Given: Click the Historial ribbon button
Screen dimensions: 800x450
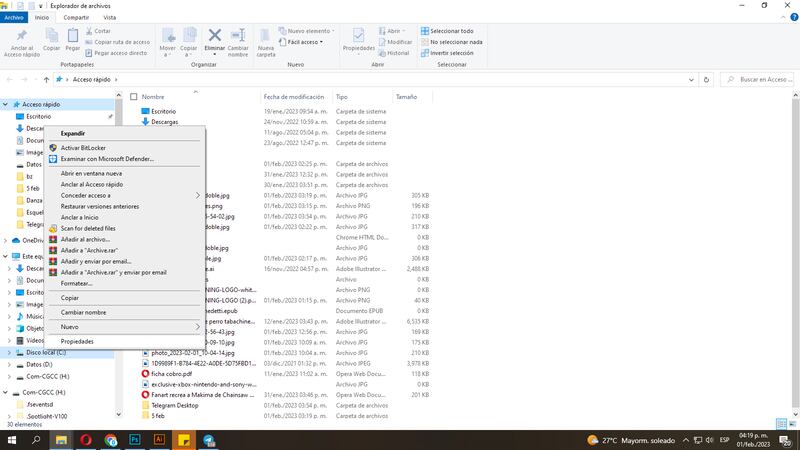Looking at the screenshot, I should pos(393,53).
